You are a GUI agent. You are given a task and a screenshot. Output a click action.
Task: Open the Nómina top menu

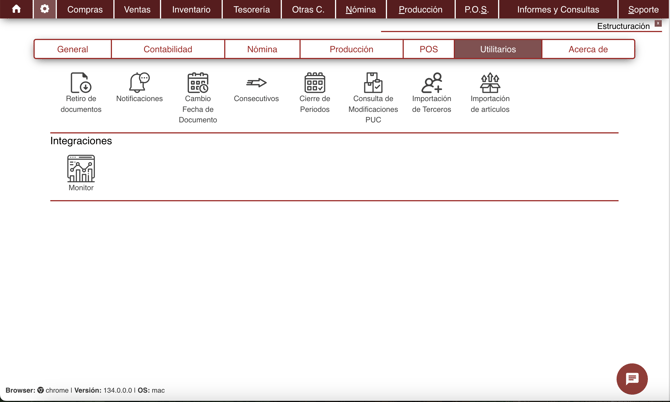pyautogui.click(x=361, y=9)
